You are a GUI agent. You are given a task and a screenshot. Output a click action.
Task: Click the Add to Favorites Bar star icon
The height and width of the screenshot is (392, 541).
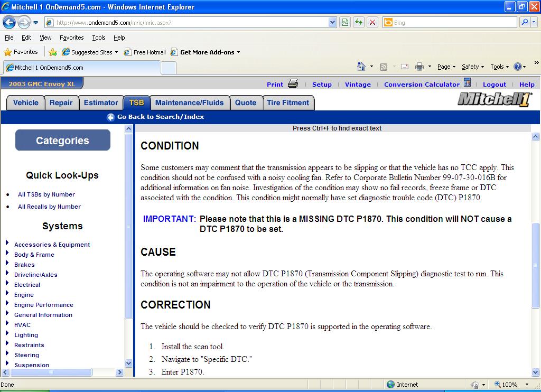pyautogui.click(x=53, y=52)
